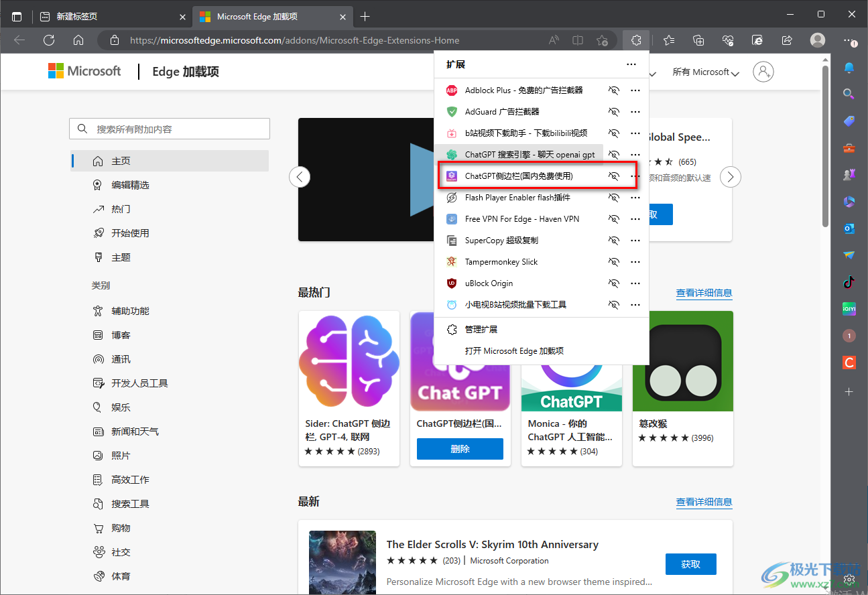Go to the browser home page icon
This screenshot has width=868, height=595.
tap(78, 40)
